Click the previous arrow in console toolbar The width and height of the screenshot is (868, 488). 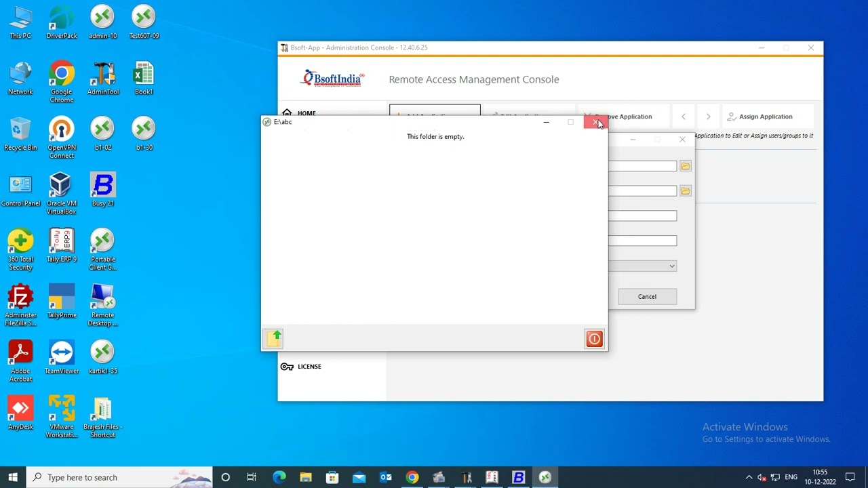[x=684, y=117]
